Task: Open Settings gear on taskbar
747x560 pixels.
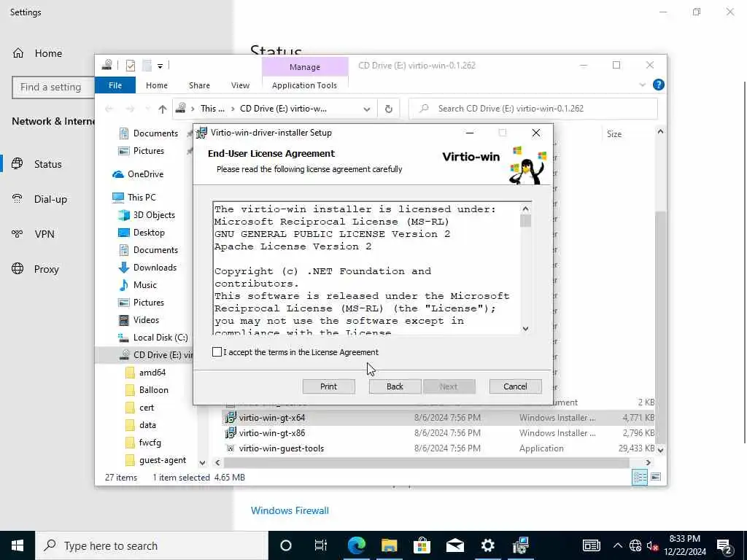Action: (488, 545)
